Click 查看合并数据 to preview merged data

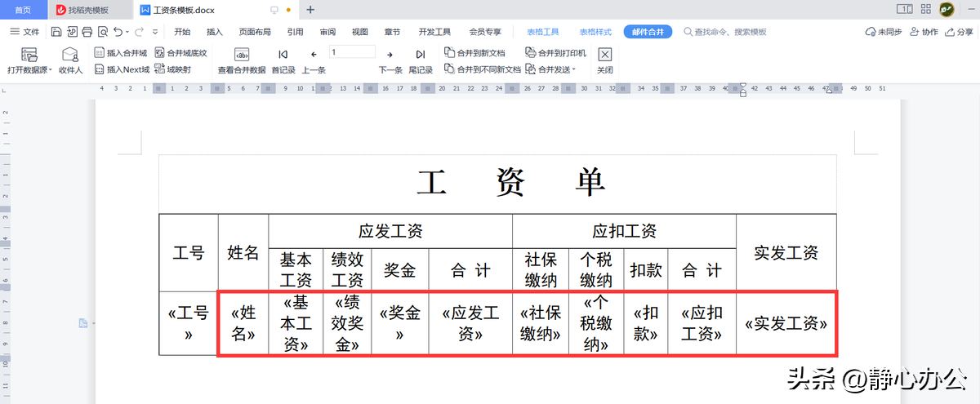(x=242, y=61)
